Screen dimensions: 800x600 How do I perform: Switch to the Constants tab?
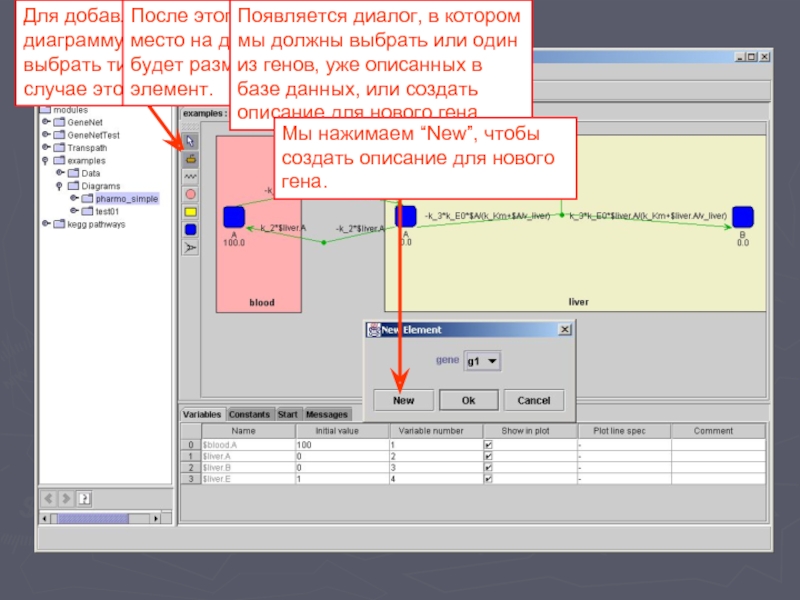[249, 414]
